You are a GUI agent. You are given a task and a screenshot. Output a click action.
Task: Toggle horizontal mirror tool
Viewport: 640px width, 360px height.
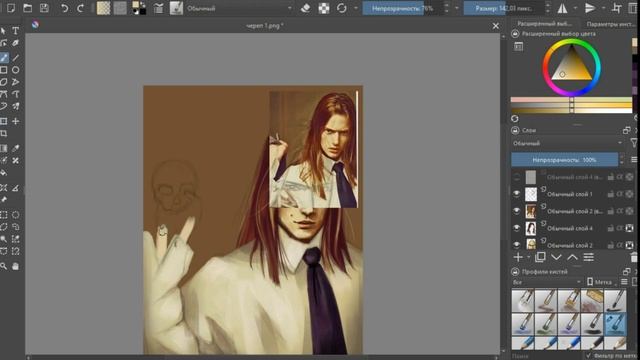pyautogui.click(x=562, y=8)
